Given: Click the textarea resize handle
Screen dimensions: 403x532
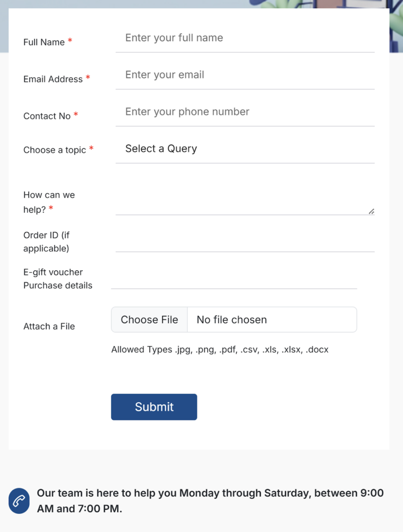Looking at the screenshot, I should click(371, 211).
